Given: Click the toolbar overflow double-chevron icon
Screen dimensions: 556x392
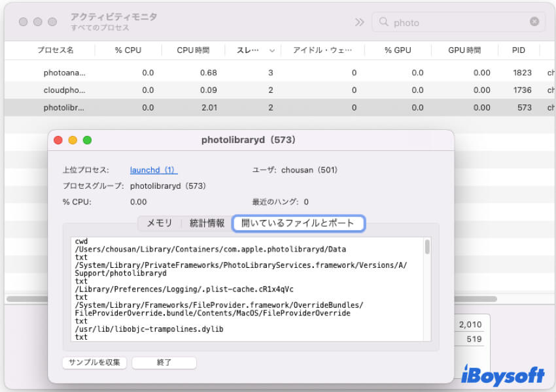Looking at the screenshot, I should point(359,22).
